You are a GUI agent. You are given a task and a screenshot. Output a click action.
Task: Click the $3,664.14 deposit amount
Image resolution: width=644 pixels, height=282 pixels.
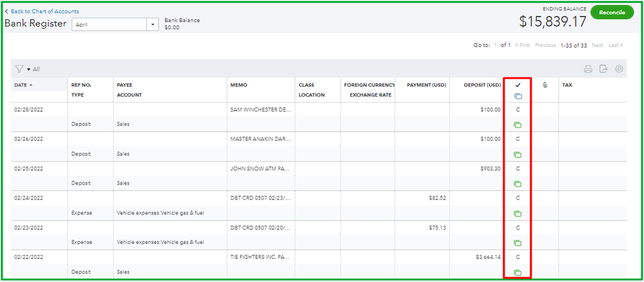point(488,257)
